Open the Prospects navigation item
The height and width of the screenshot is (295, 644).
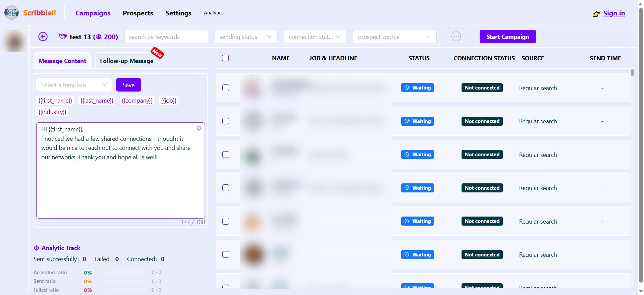pyautogui.click(x=138, y=13)
